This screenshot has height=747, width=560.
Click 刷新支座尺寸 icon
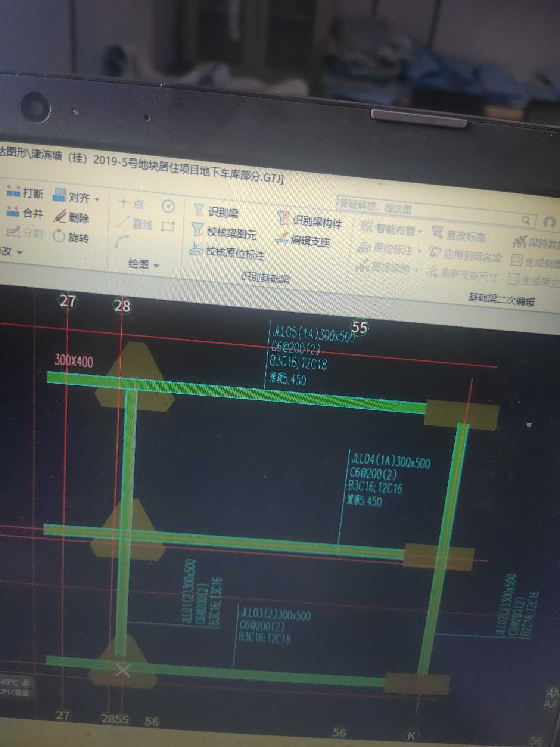click(433, 272)
